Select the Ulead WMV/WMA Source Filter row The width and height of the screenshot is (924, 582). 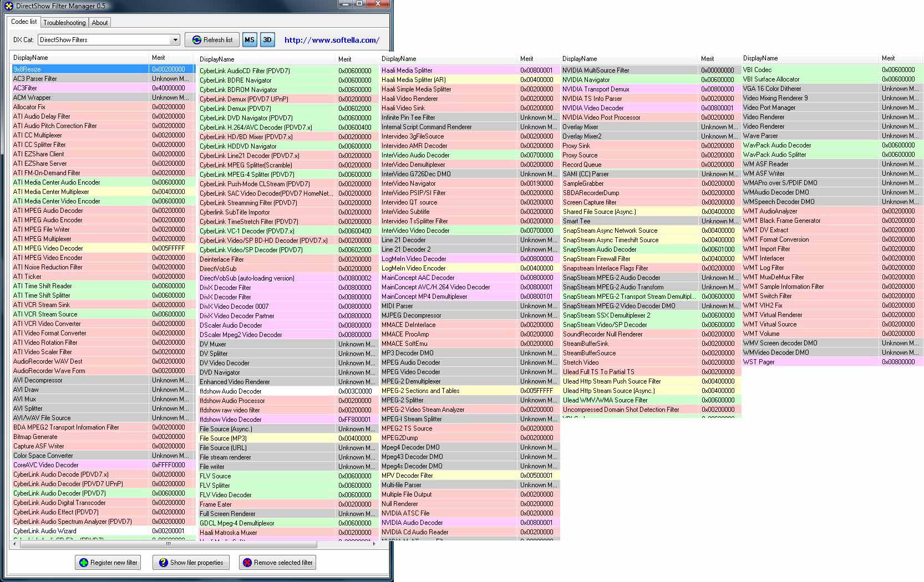pyautogui.click(x=651, y=400)
